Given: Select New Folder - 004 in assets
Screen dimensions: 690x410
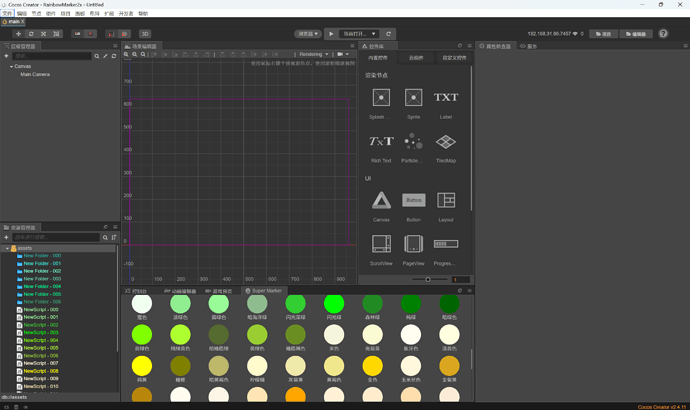Looking at the screenshot, I should 42,286.
